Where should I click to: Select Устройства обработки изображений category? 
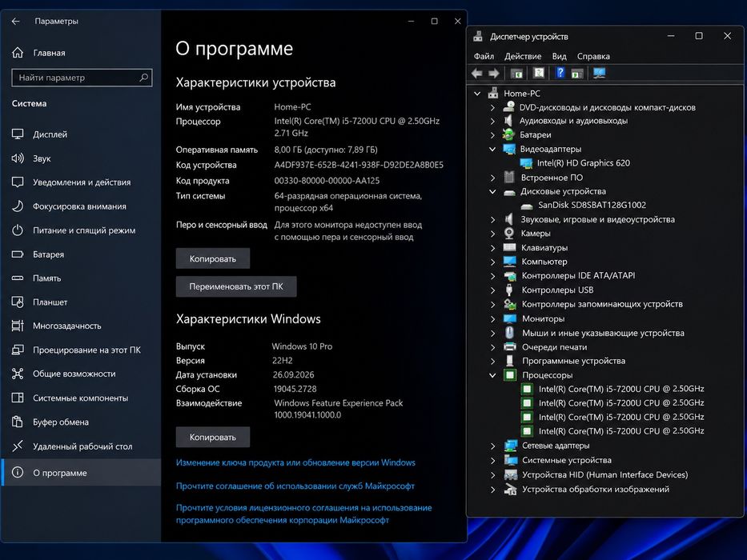click(x=596, y=489)
